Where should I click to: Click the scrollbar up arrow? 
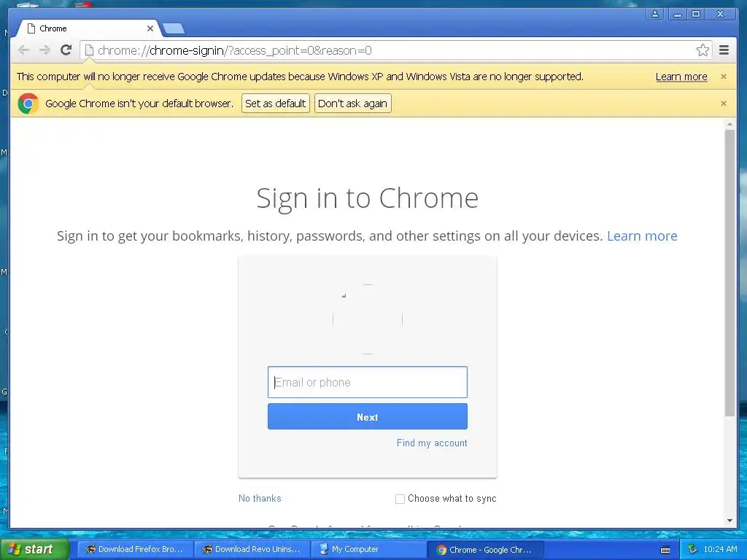729,124
